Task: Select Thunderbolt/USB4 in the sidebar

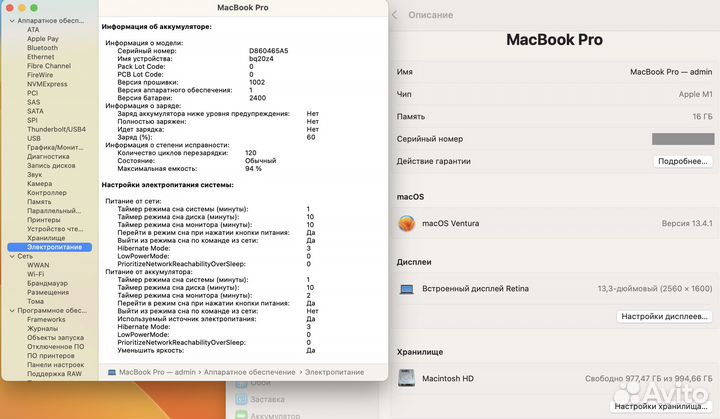Action: point(56,130)
